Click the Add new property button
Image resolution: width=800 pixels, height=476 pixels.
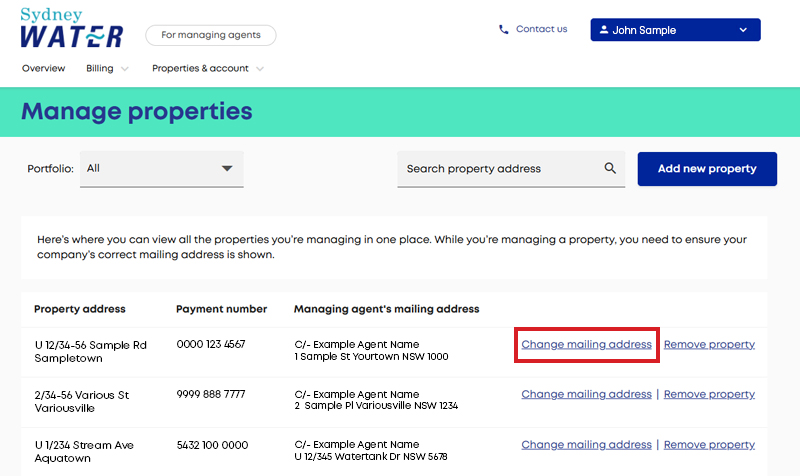click(707, 169)
